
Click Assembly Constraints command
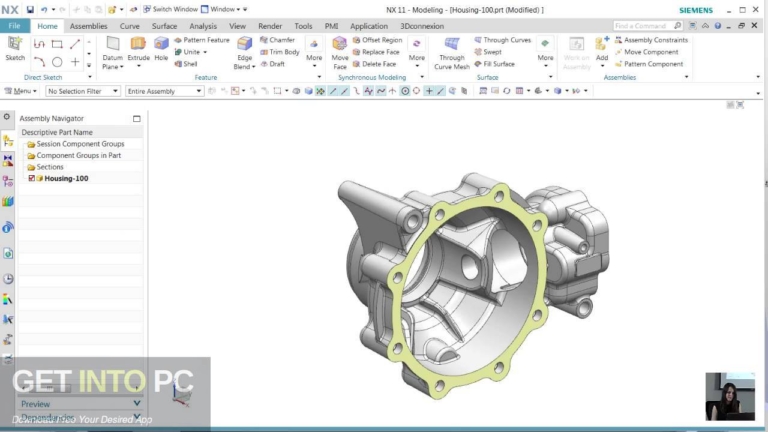coord(651,40)
